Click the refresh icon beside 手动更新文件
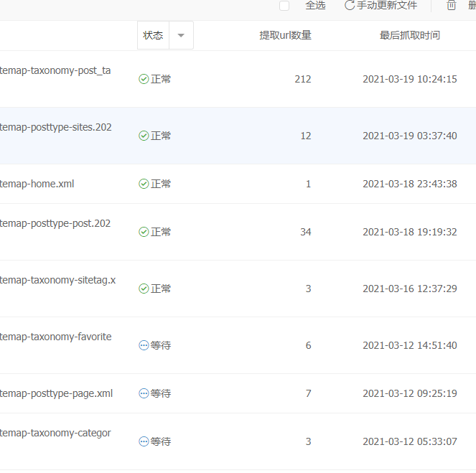This screenshot has height=473, width=476. 350,6
